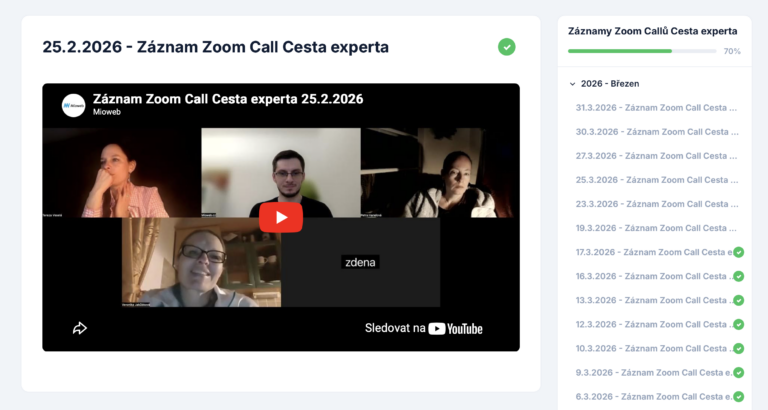Image resolution: width=768 pixels, height=410 pixels.
Task: Open the video title Záznam Zoom Call 25.2.2026
Action: [228, 99]
